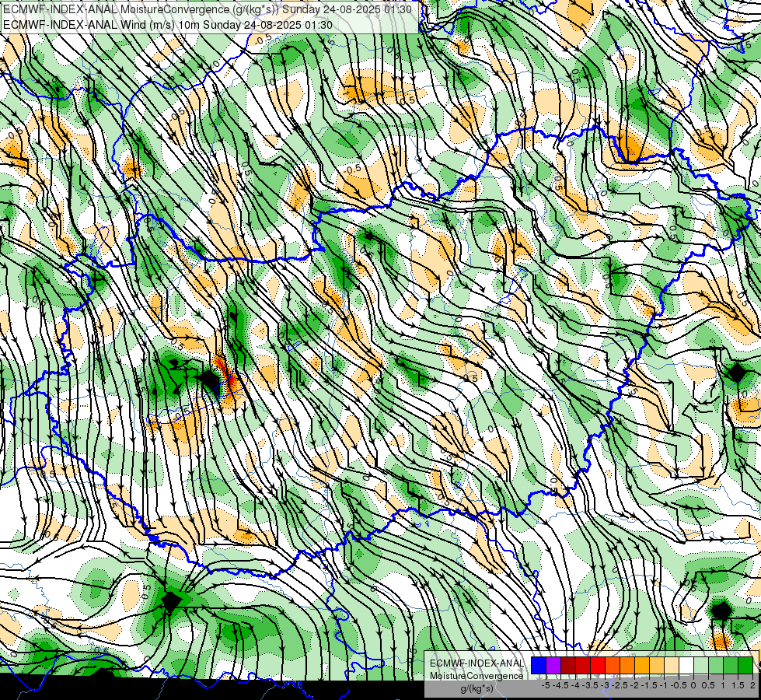Click the purple swatch in the legend
Screen dimensions: 761x700
553,665
